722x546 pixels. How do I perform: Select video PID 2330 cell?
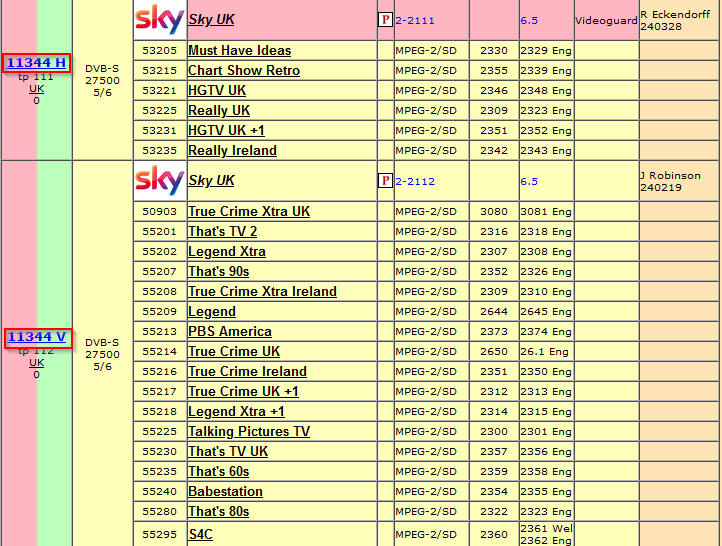494,50
